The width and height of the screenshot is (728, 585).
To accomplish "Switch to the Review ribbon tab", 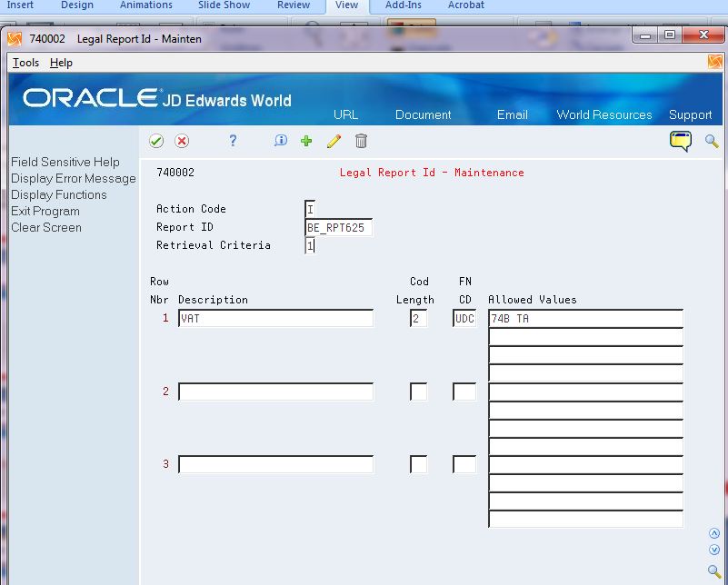I will (294, 5).
